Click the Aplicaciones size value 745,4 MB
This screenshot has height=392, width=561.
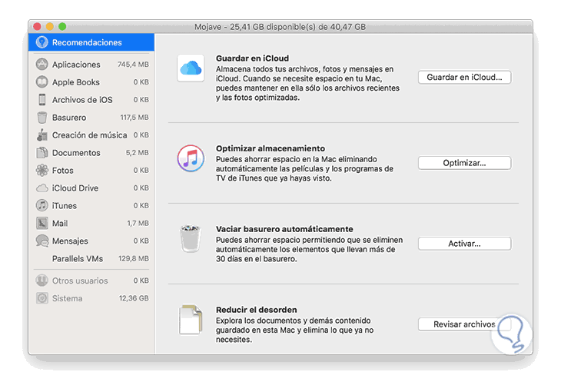tap(133, 65)
